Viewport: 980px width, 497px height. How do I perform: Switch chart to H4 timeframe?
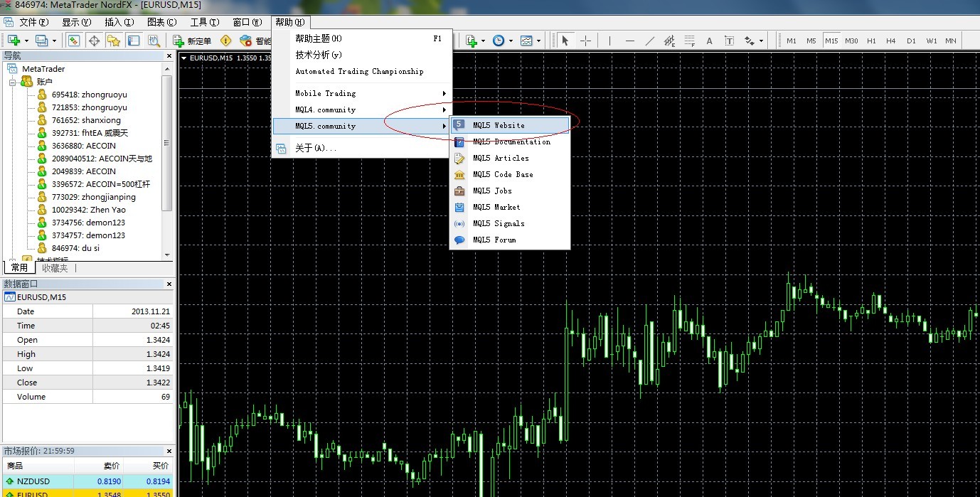click(x=891, y=41)
